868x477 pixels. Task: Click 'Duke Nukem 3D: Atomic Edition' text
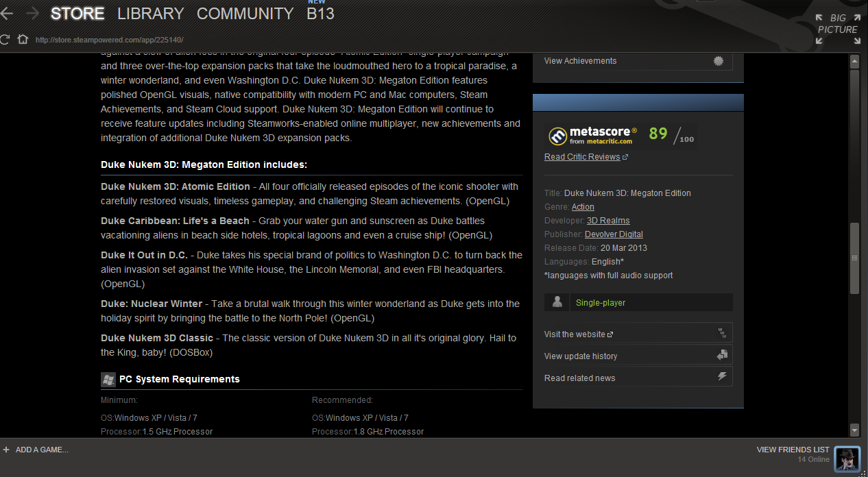[x=176, y=186]
